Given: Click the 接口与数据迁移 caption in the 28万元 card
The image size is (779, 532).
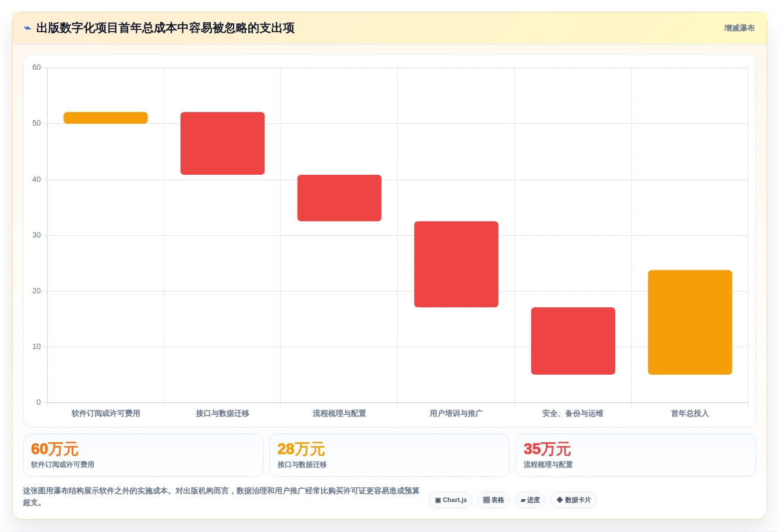Looking at the screenshot, I should click(x=302, y=465).
